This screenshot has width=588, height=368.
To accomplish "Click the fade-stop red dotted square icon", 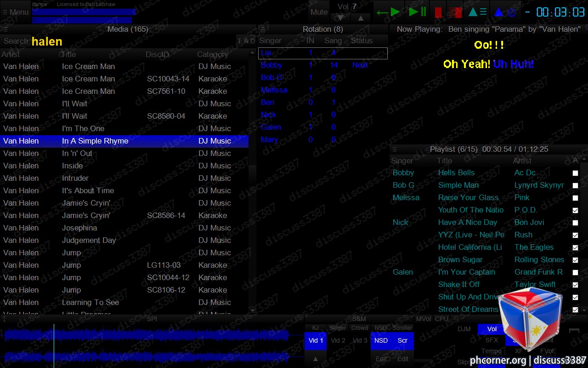I will tap(455, 12).
